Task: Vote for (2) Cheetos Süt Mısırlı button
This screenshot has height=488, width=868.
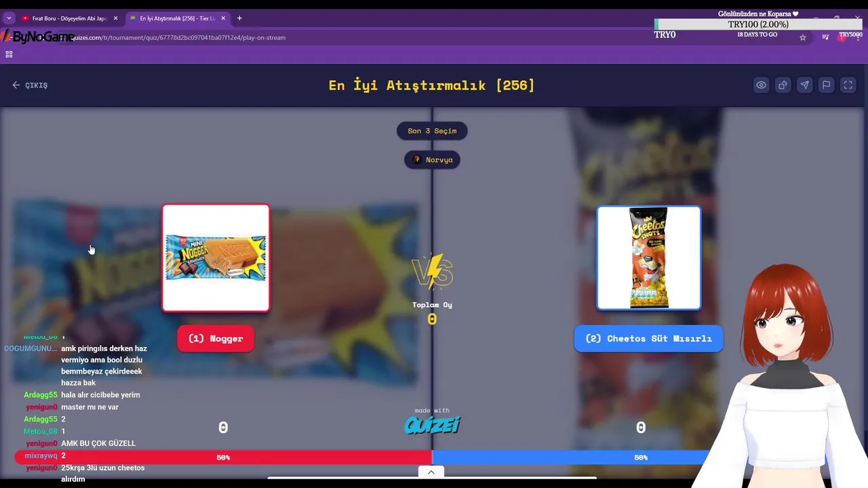Action: coord(649,338)
